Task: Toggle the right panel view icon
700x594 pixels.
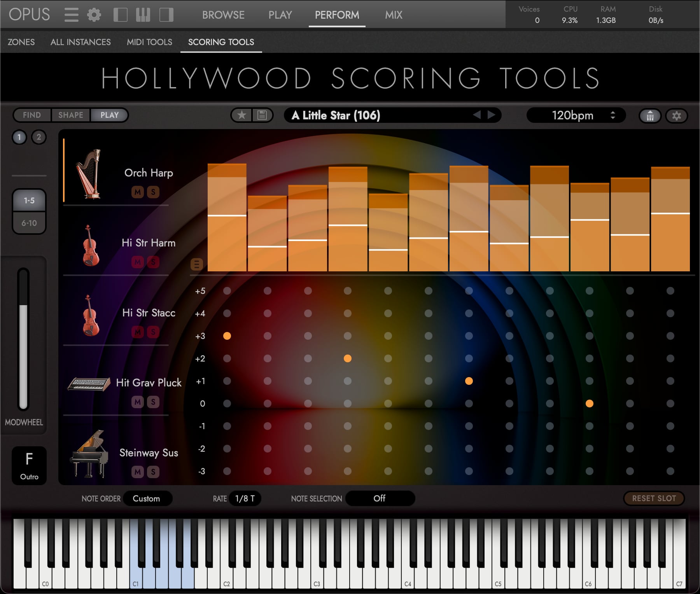Action: coord(166,15)
